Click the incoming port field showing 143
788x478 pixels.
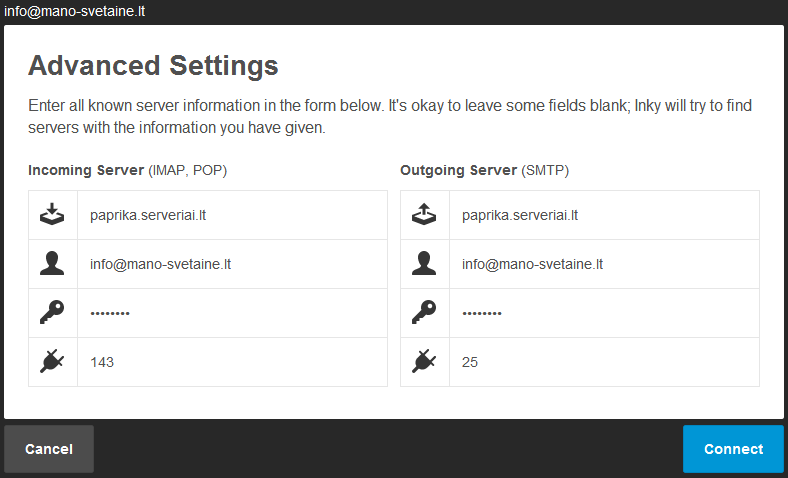(232, 362)
